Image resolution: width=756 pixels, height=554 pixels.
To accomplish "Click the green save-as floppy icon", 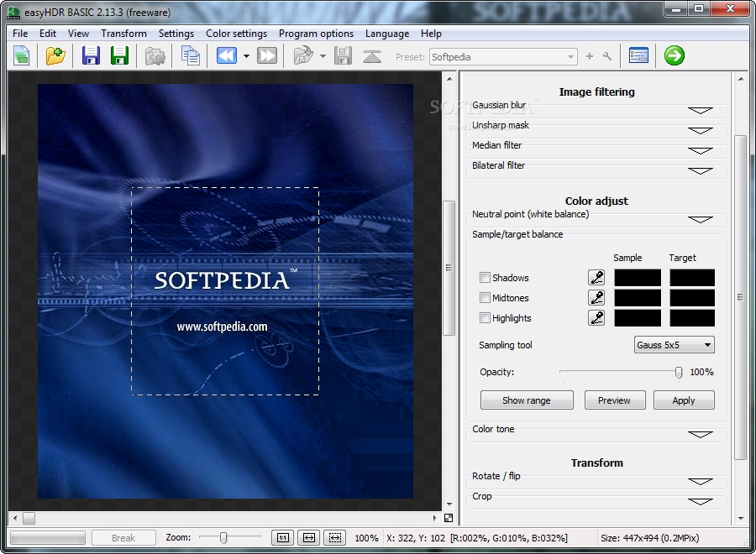I will click(119, 56).
